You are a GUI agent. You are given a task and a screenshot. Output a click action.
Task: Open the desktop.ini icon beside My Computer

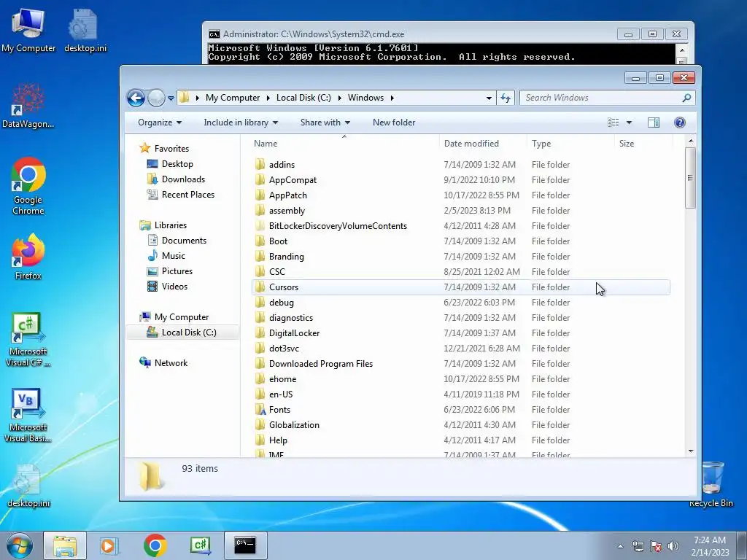coord(85,30)
